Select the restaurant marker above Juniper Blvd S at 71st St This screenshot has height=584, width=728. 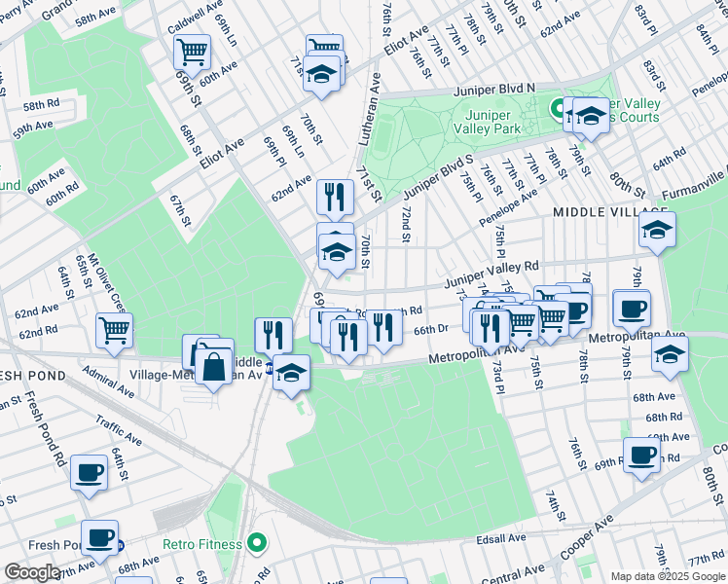335,197
